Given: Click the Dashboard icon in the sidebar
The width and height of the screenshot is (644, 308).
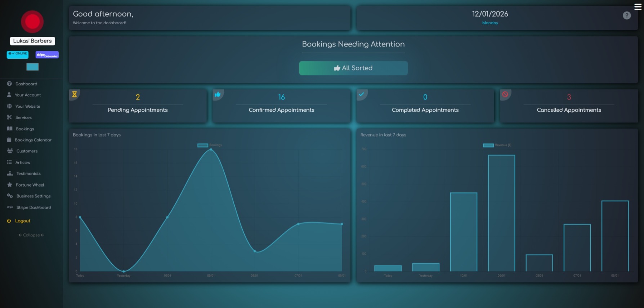Looking at the screenshot, I should pyautogui.click(x=9, y=84).
